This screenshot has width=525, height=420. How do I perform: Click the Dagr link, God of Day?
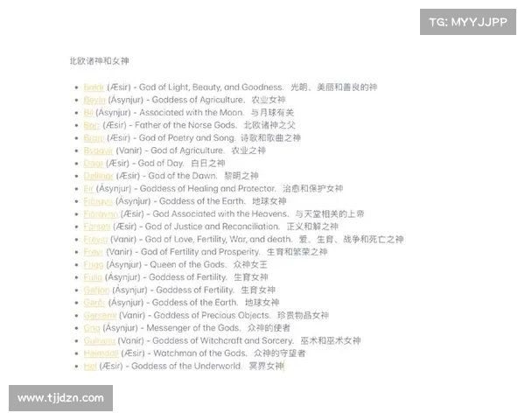click(94, 164)
